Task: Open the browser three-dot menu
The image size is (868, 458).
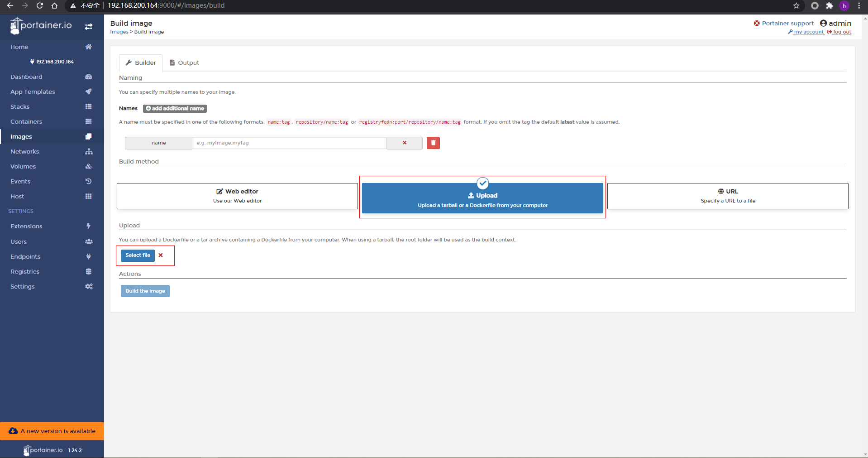Action: 859,5
